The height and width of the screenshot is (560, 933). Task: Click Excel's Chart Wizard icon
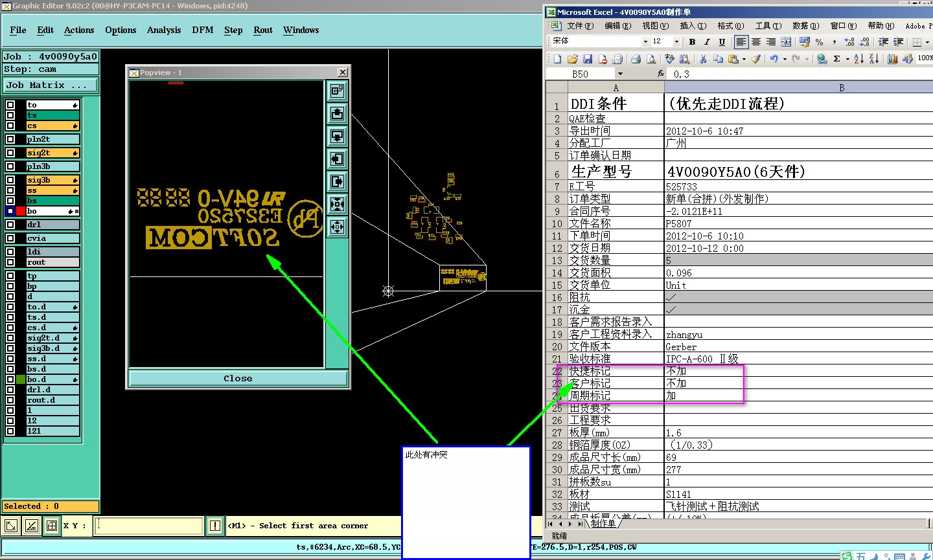[892, 59]
